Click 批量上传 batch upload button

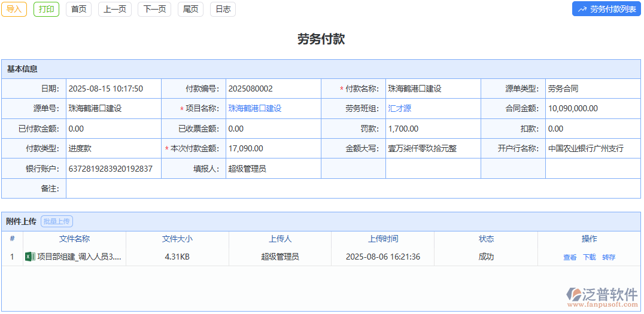(x=57, y=221)
